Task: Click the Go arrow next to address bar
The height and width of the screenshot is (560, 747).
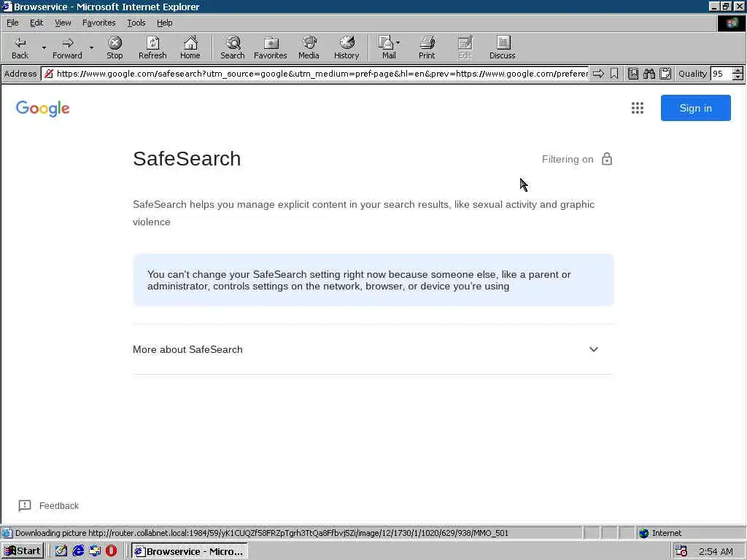Action: 598,74
